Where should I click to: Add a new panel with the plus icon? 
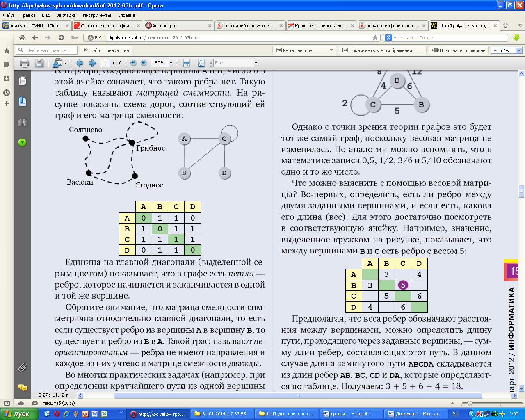tap(7, 104)
